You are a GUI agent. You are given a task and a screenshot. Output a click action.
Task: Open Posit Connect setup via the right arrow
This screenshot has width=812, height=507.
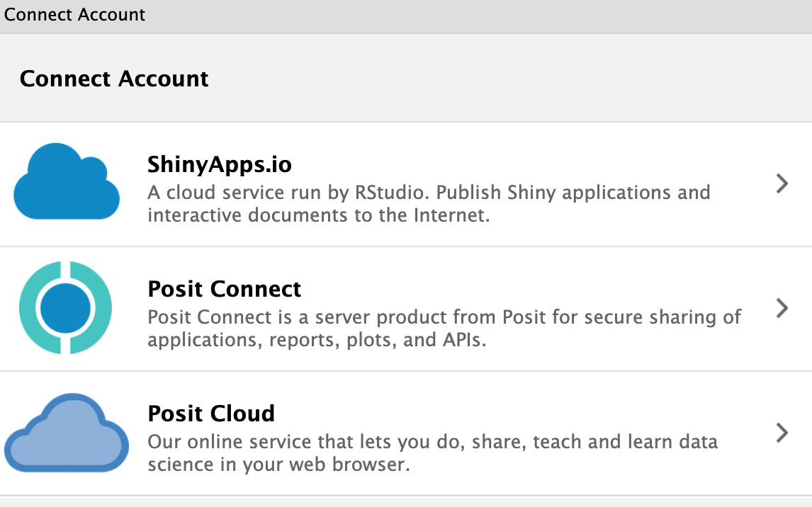point(782,308)
